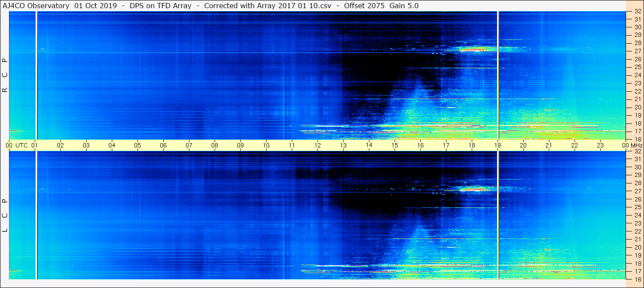Click the 20 hour axis label
This screenshot has width=644, height=288.
524,145
